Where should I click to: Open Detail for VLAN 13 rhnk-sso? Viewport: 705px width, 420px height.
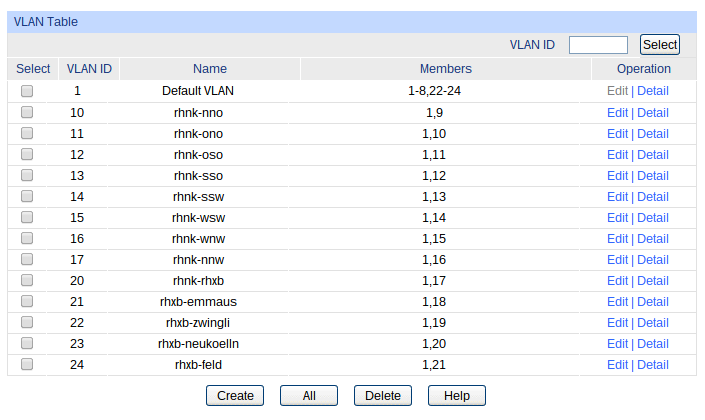653,175
